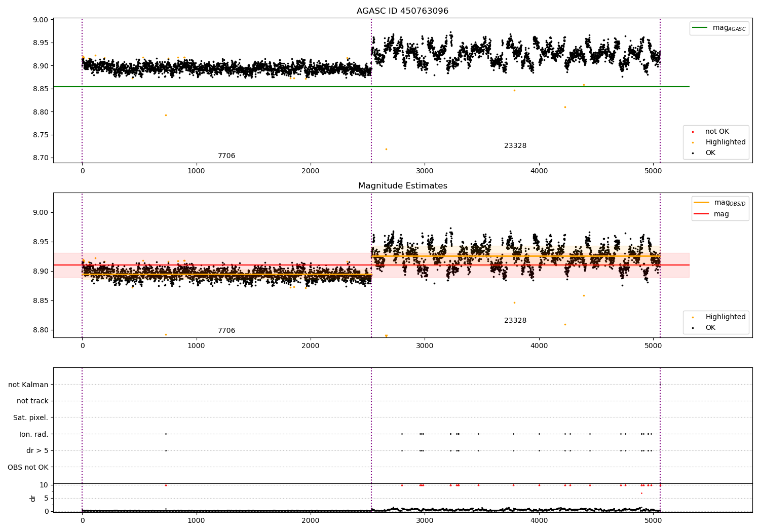The height and width of the screenshot is (532, 760).
Task: Click the orange line sample beside mag OBSID
Action: (701, 203)
